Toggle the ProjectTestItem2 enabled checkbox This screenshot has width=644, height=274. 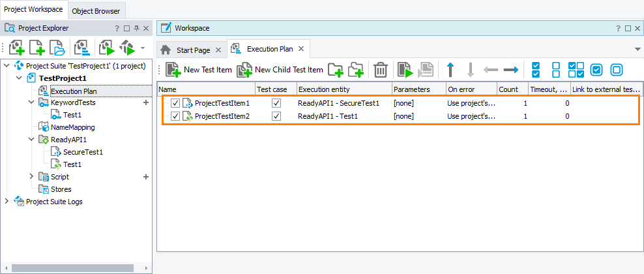coord(175,116)
